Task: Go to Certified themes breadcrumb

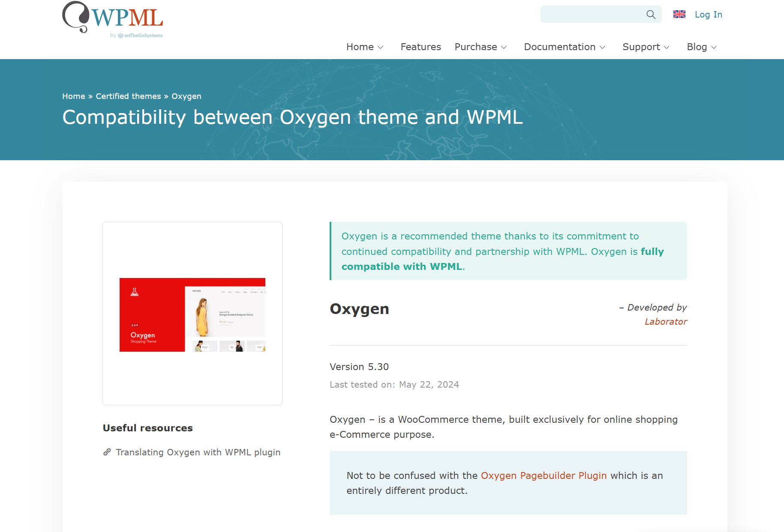Action: (128, 96)
